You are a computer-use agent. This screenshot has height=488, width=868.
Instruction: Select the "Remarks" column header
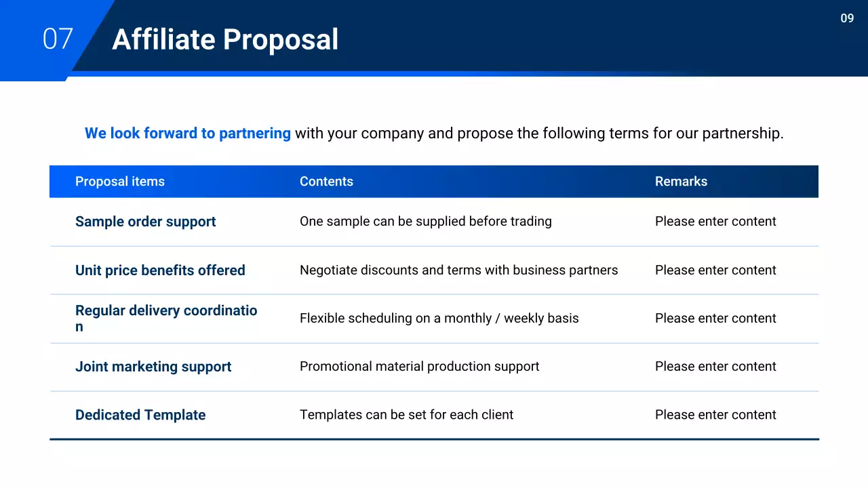click(681, 182)
